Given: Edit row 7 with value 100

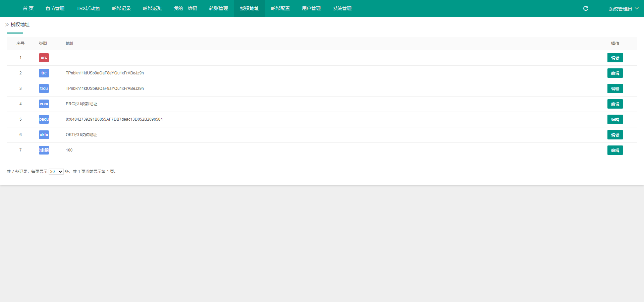Looking at the screenshot, I should tap(615, 150).
